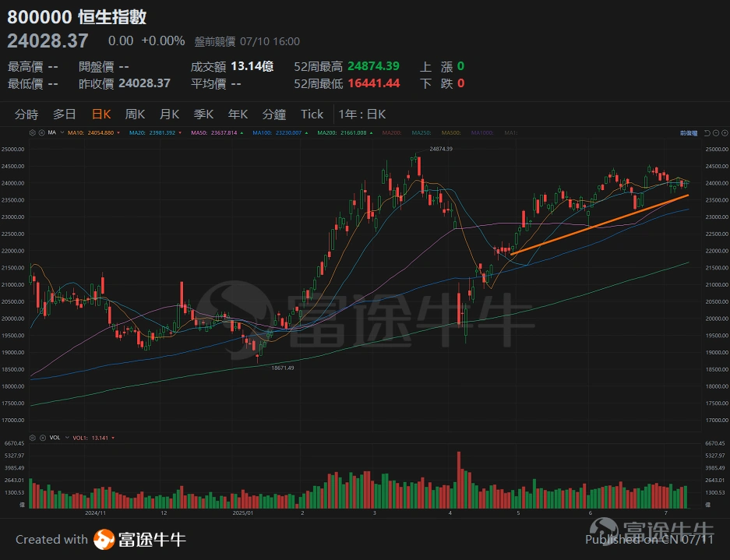This screenshot has width=730, height=560.
Task: Remove the VOL indicator via its delete icon
Action: coord(42,437)
